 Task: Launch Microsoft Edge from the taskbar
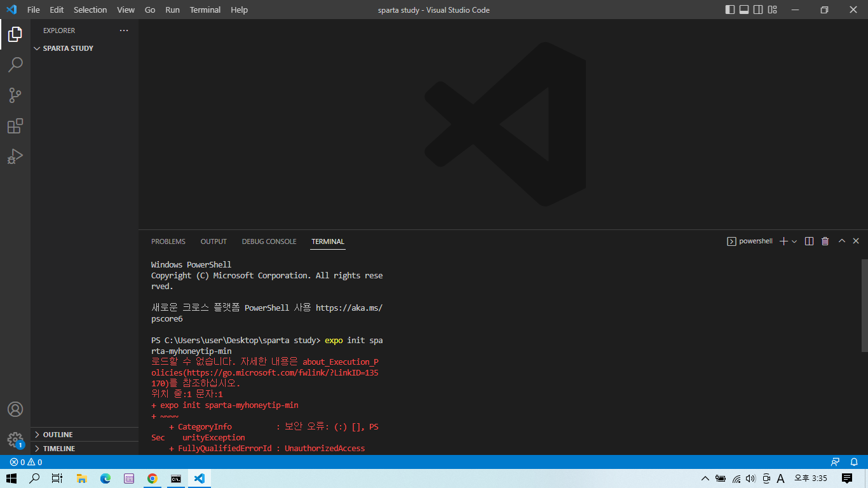click(x=105, y=478)
